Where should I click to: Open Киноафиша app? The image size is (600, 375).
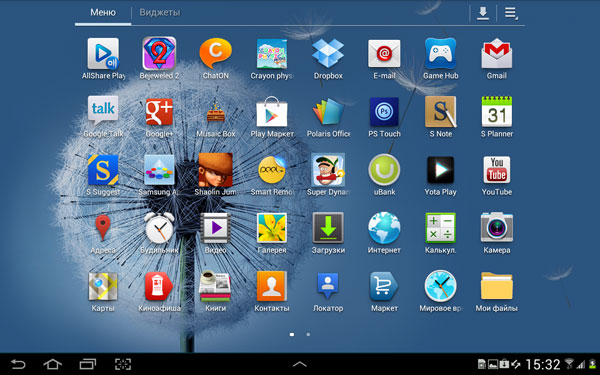[x=159, y=286]
